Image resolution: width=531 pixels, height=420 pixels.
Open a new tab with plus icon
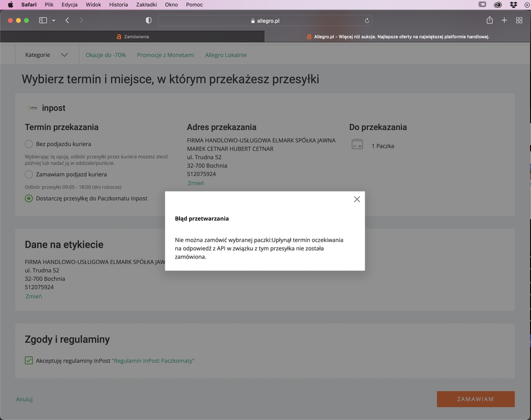pos(504,20)
